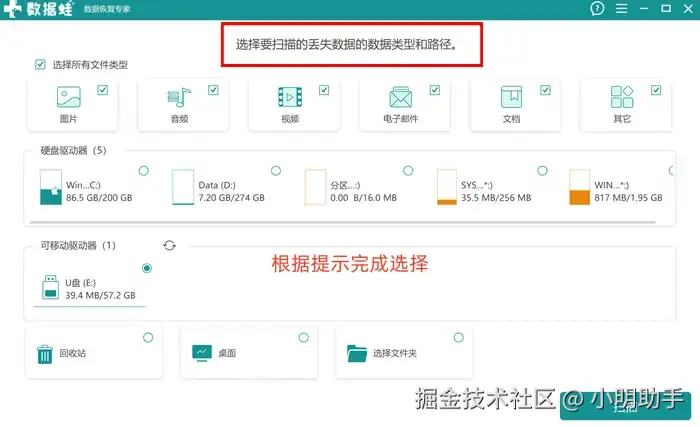This screenshot has width=700, height=427.
Task: Click the 硬盘驱动器 (5) heading
Action: (x=73, y=151)
